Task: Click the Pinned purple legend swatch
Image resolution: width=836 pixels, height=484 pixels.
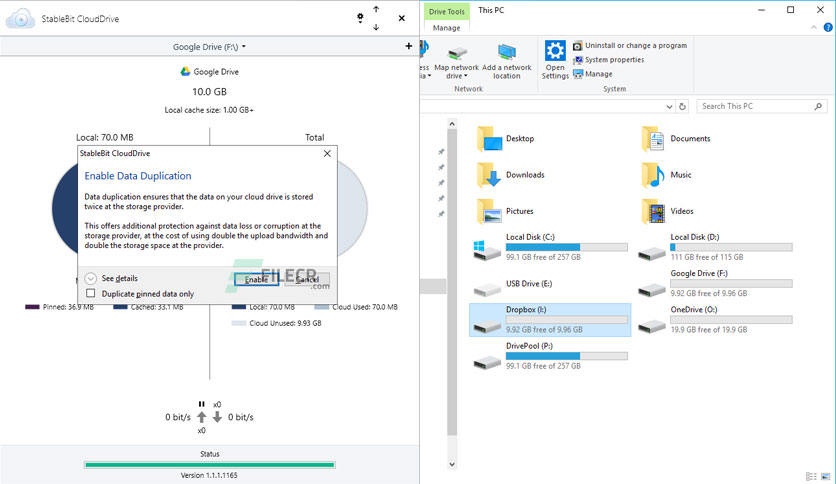Action: [32, 307]
